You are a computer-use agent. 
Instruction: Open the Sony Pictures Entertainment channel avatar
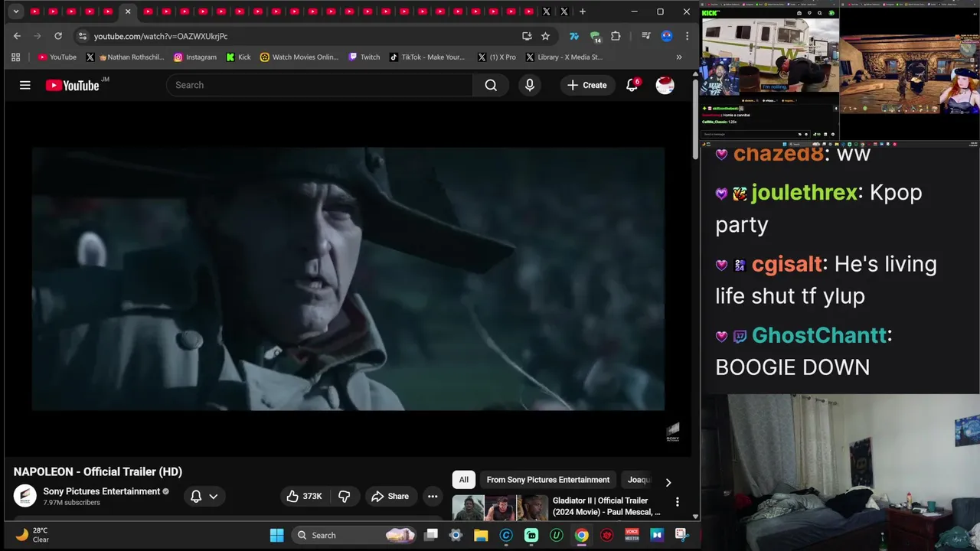pos(24,496)
